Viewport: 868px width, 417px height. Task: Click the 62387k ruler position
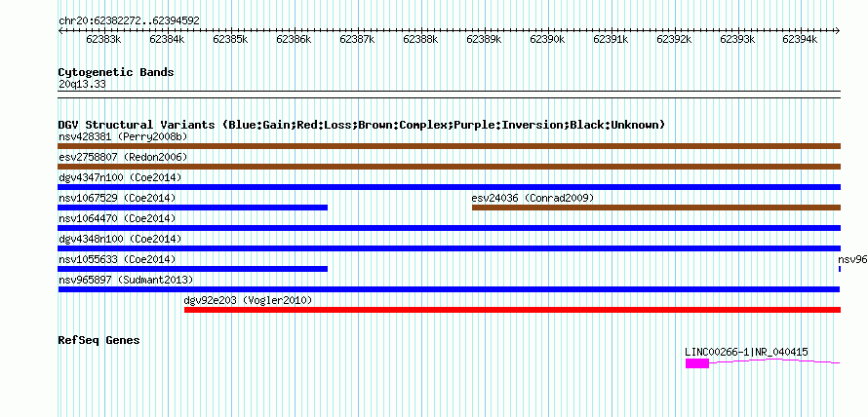pyautogui.click(x=357, y=39)
